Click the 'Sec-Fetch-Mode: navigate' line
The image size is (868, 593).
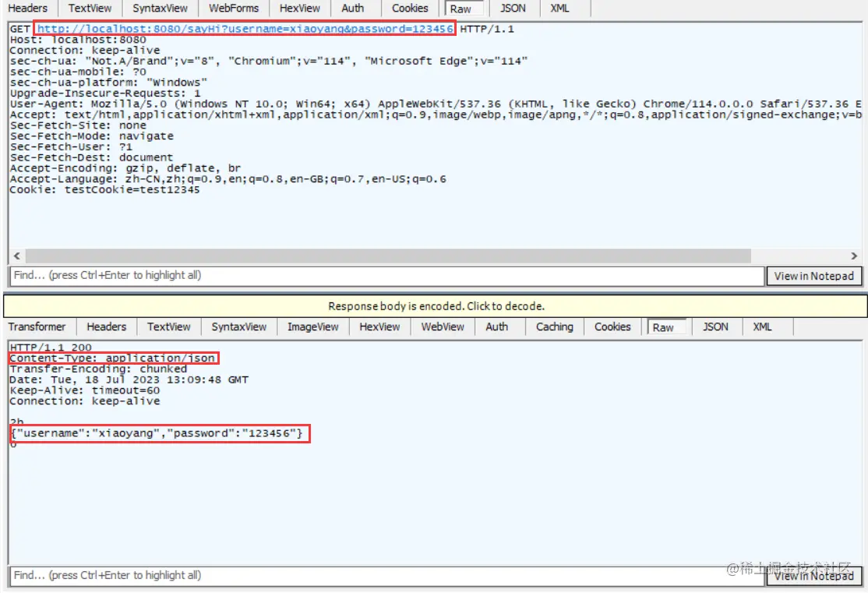click(92, 136)
